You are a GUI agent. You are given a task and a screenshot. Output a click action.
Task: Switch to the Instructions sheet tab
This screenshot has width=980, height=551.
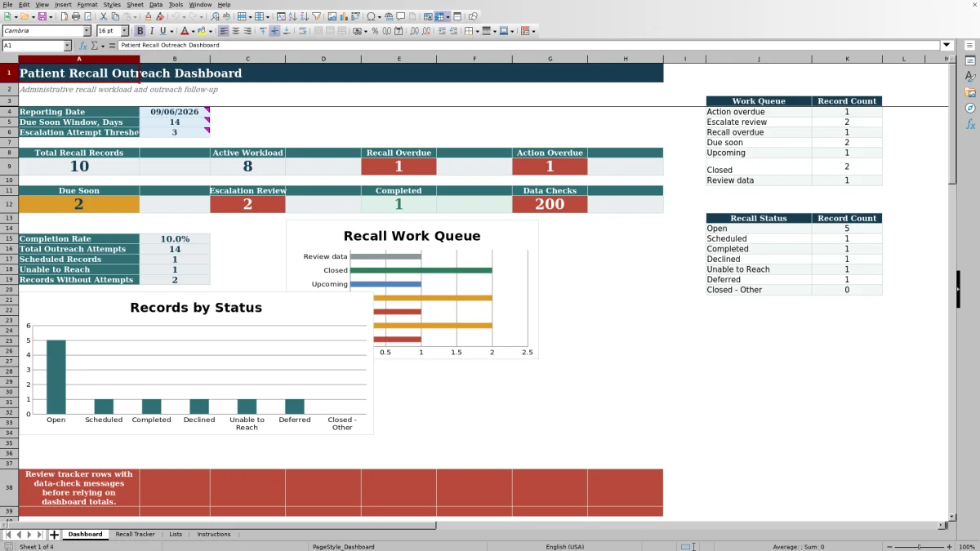pyautogui.click(x=214, y=535)
